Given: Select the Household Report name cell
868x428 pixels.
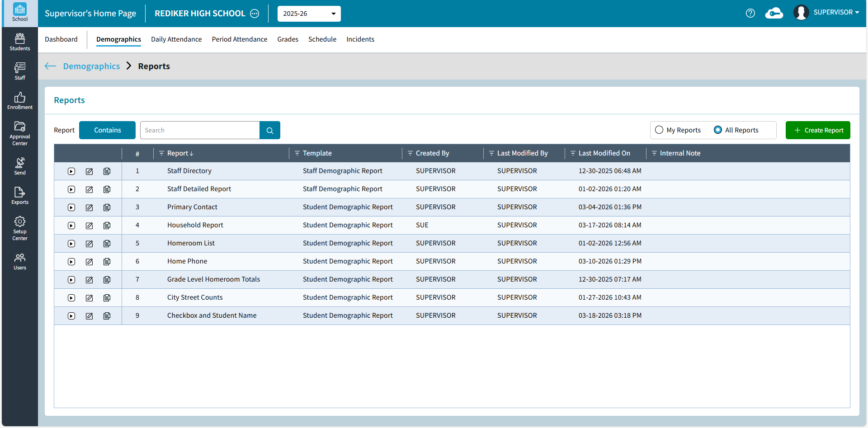Looking at the screenshot, I should pyautogui.click(x=195, y=225).
